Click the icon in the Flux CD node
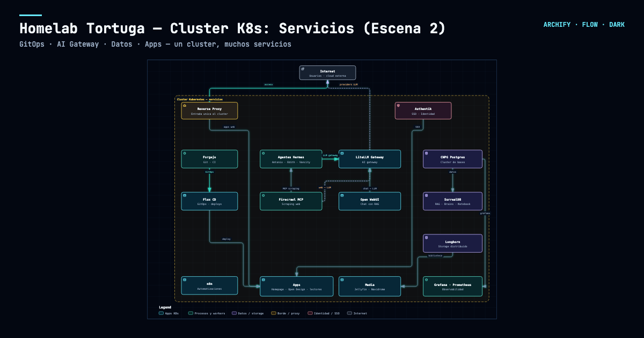 coord(185,195)
